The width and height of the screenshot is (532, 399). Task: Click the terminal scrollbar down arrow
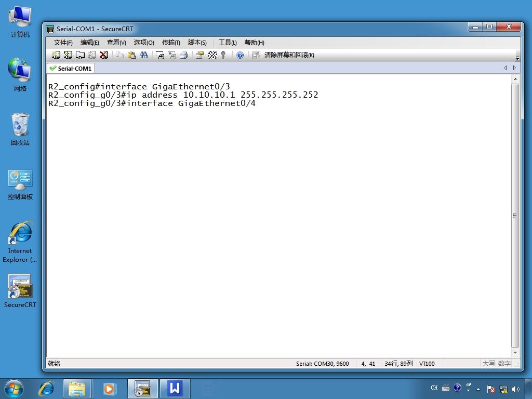pyautogui.click(x=515, y=353)
